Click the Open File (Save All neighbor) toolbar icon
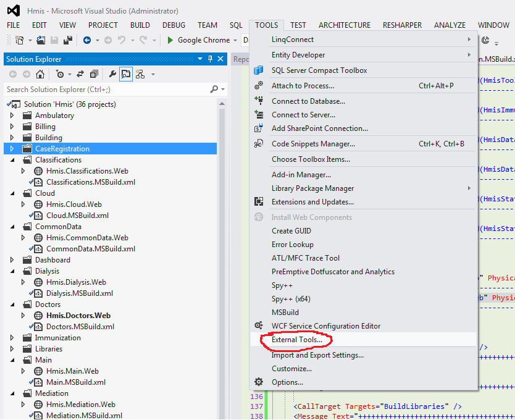This screenshot has height=420, width=515. tap(40, 40)
